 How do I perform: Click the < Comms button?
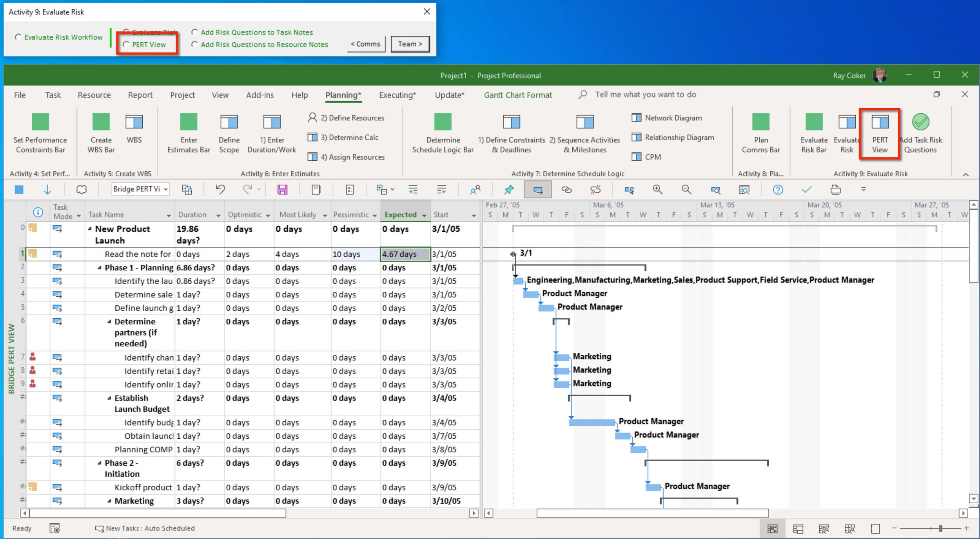[x=366, y=44]
